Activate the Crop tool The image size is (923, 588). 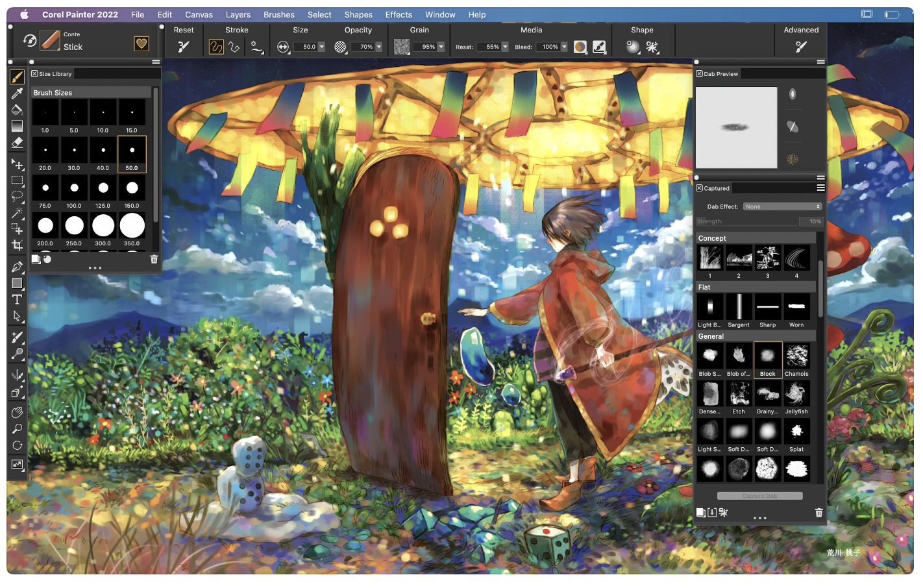pyautogui.click(x=18, y=245)
